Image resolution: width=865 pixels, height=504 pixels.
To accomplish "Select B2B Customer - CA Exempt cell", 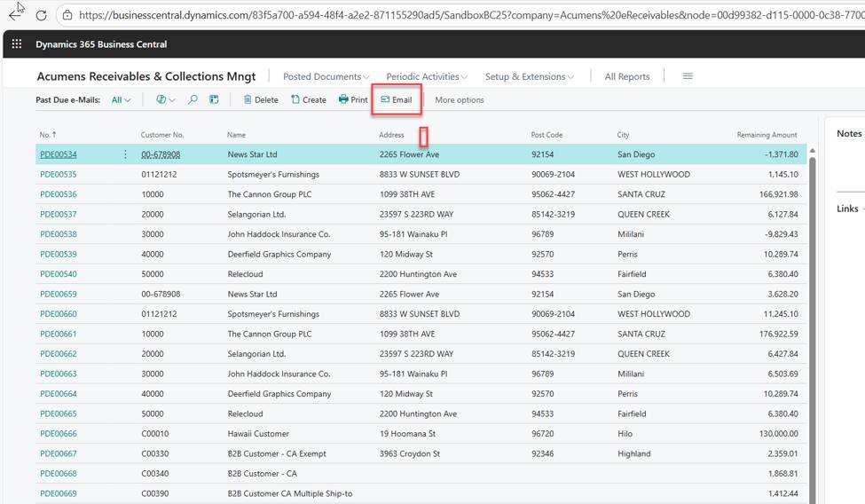I will pyautogui.click(x=277, y=453).
